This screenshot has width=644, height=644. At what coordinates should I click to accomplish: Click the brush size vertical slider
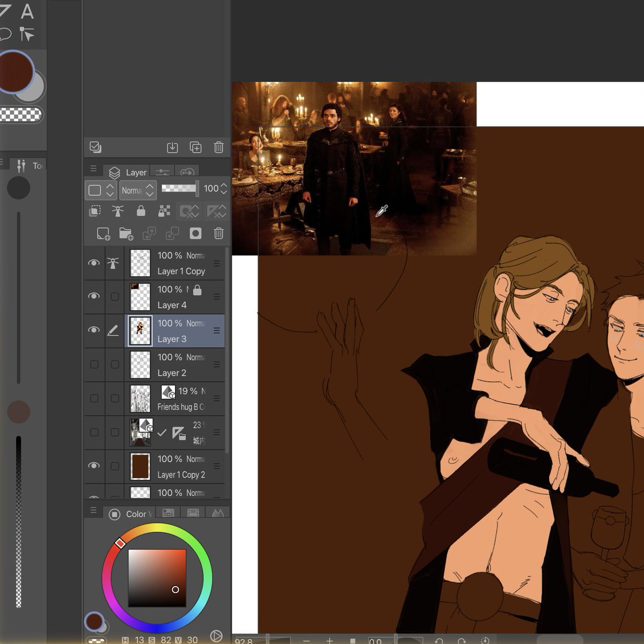point(19,298)
